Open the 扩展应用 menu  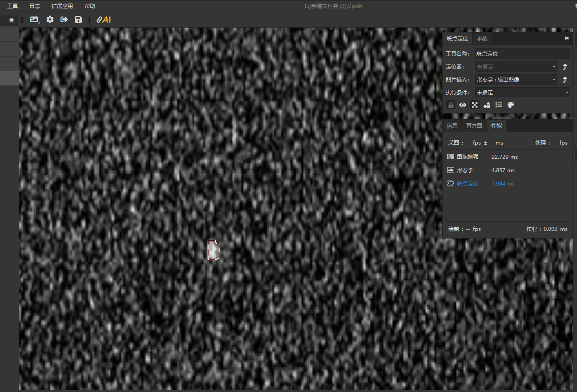62,6
